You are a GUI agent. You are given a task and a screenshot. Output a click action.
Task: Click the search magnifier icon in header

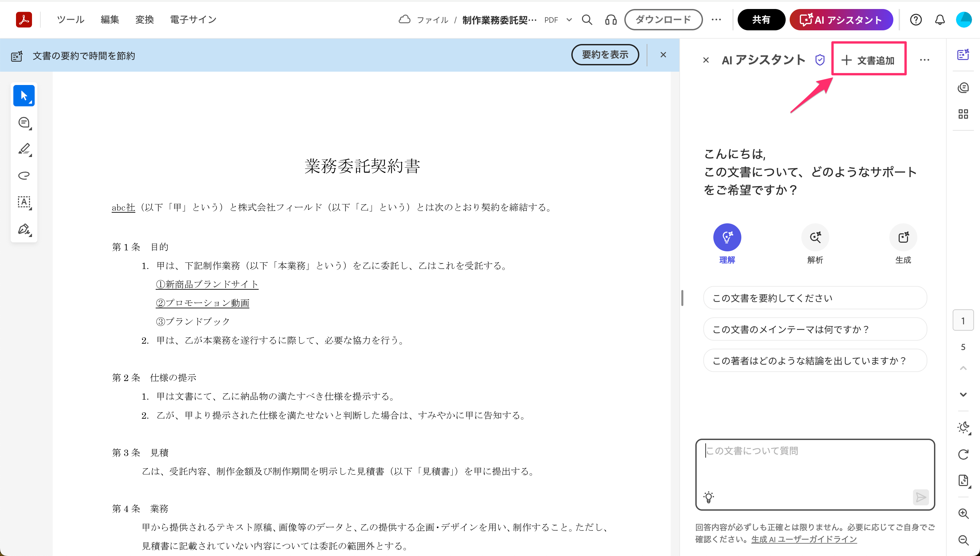(x=587, y=20)
